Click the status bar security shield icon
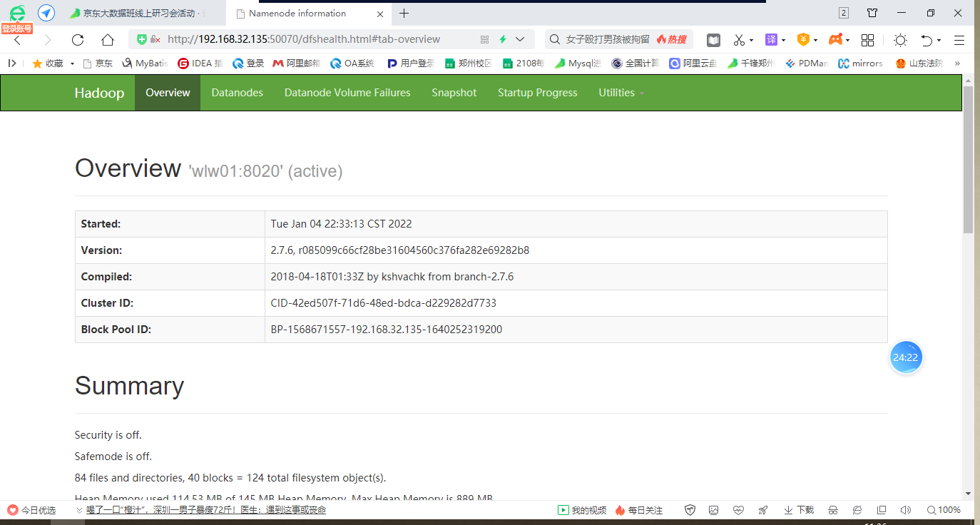Screen dimensions: 980x525 pos(690,510)
